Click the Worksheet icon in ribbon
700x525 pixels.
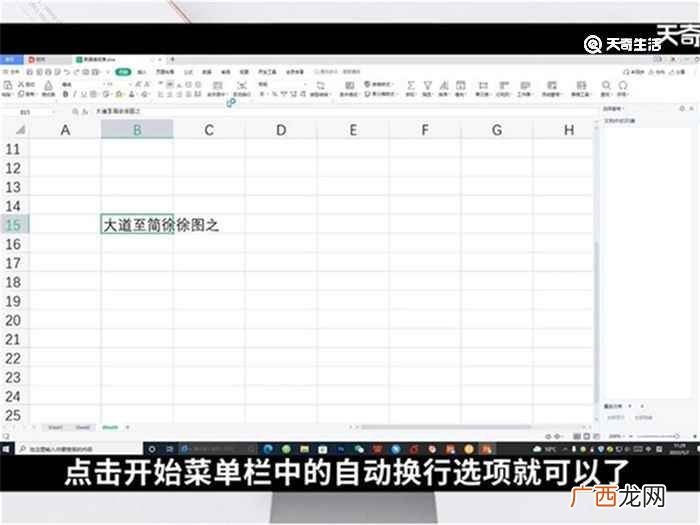coord(525,85)
